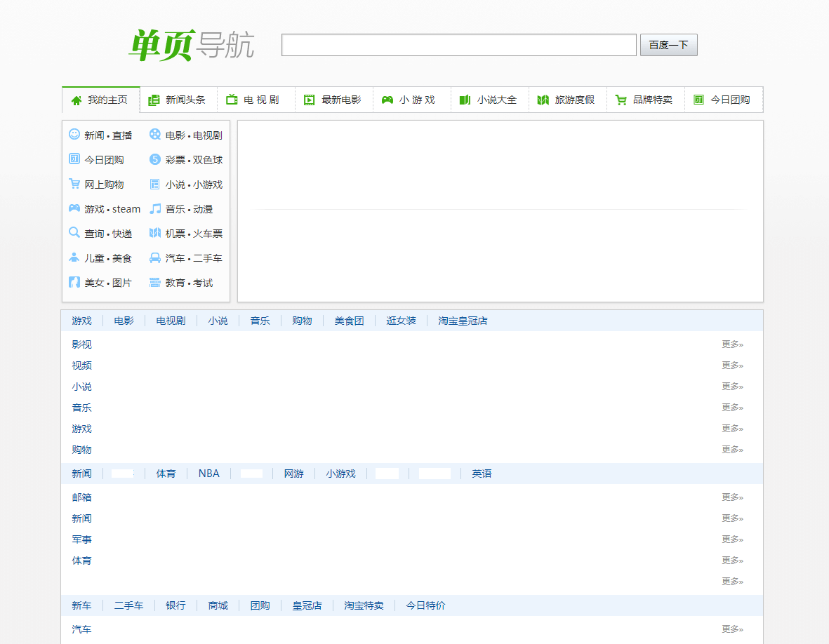Viewport: 829px width, 644px height.
Task: Click the cart icon on 品牌特卖 tab
Action: (621, 100)
